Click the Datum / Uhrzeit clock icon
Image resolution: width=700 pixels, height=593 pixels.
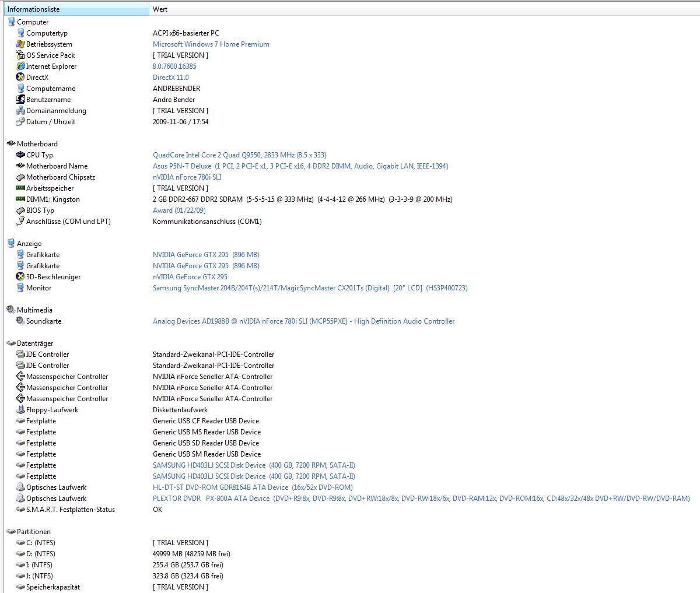[20, 122]
